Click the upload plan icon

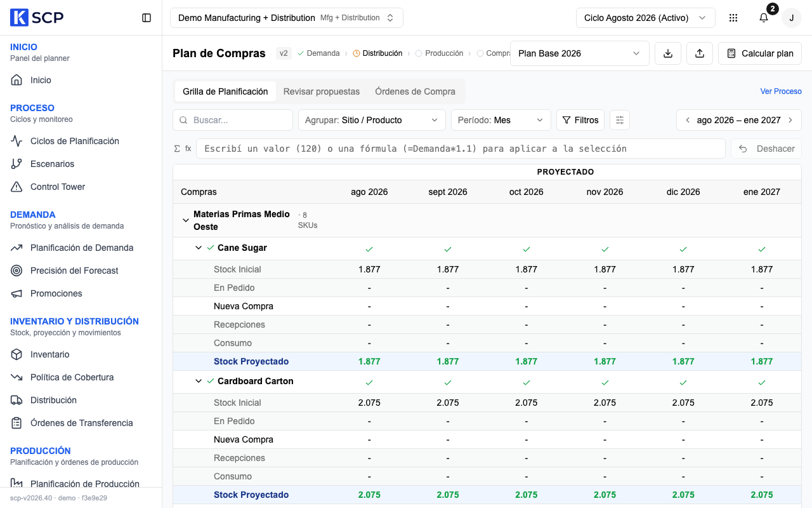[700, 53]
